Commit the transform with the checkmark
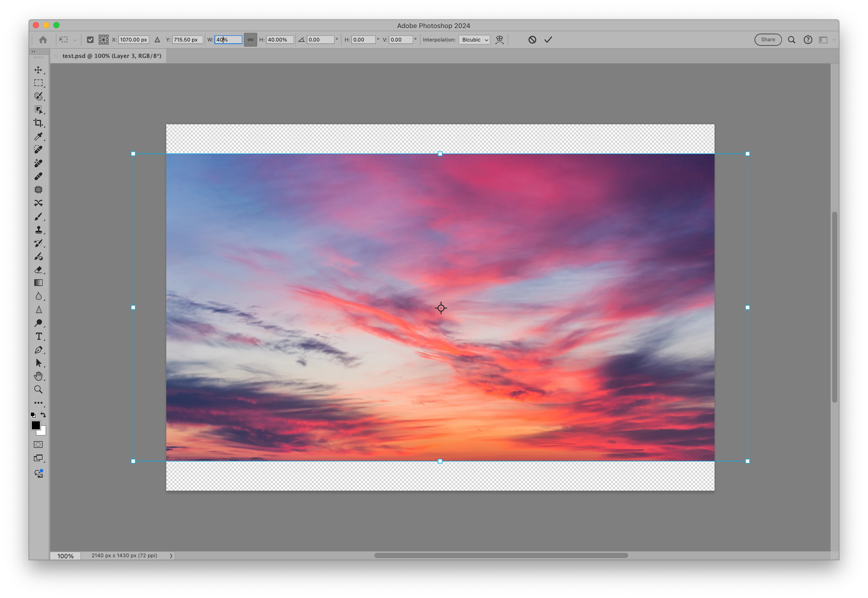 point(548,40)
